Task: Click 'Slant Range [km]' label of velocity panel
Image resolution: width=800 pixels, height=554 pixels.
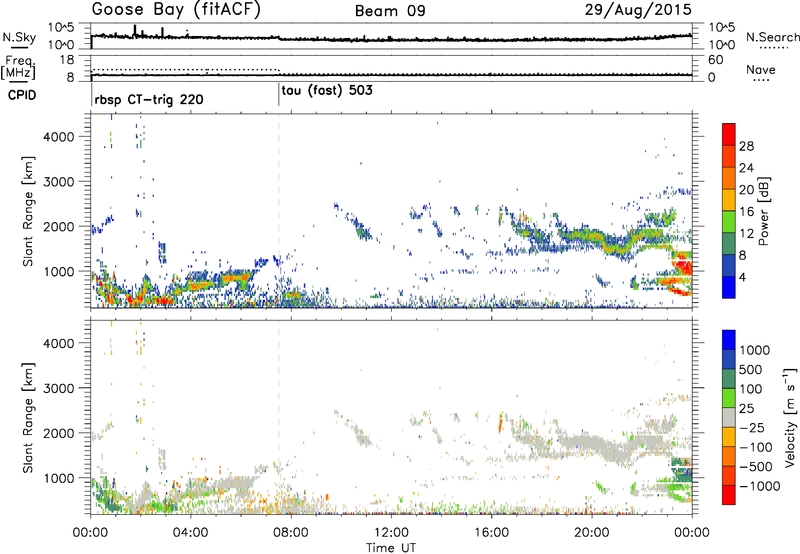Action: pos(28,418)
